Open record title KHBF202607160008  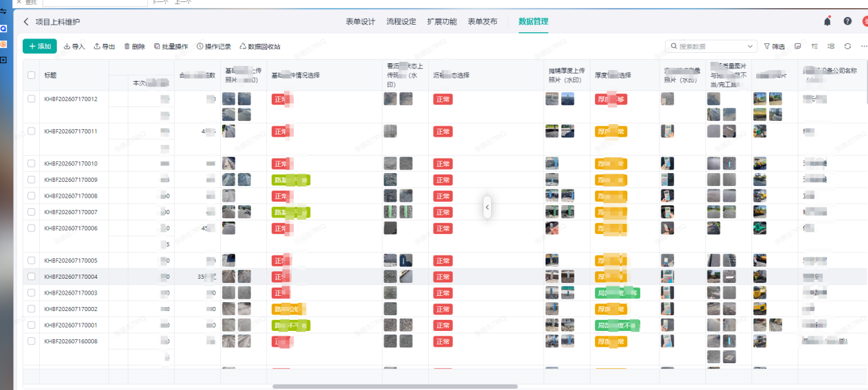click(71, 341)
